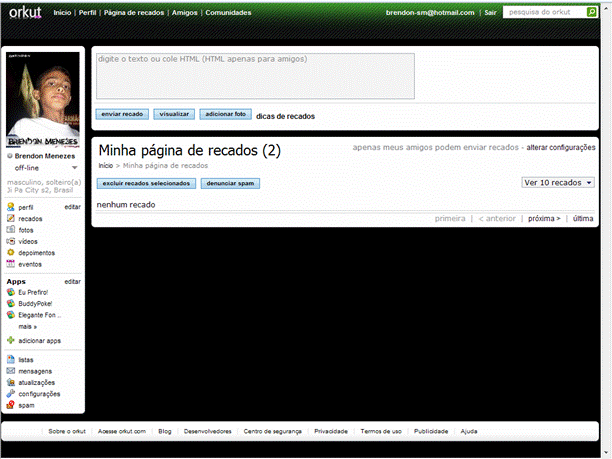Open Página de recados in top navigation

click(134, 12)
